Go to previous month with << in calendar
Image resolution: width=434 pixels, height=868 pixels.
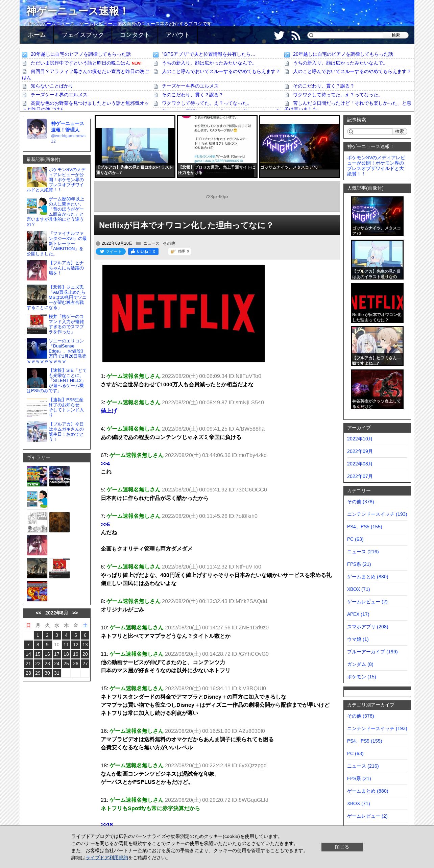click(39, 613)
